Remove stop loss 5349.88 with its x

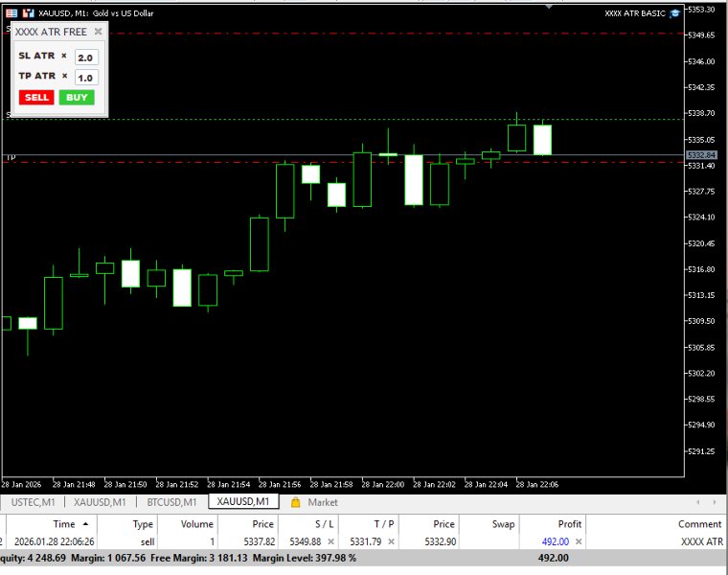click(330, 541)
